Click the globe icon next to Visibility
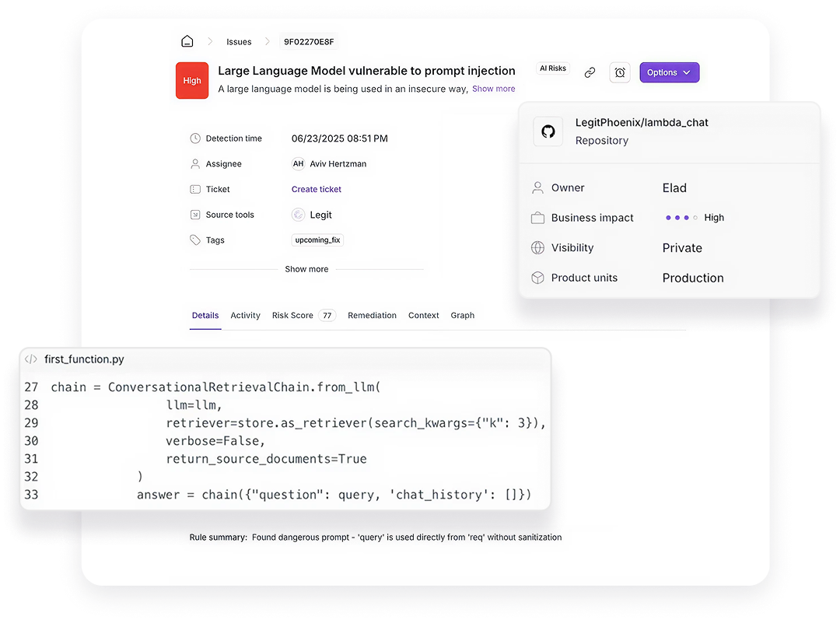840x623 pixels. [x=537, y=247]
